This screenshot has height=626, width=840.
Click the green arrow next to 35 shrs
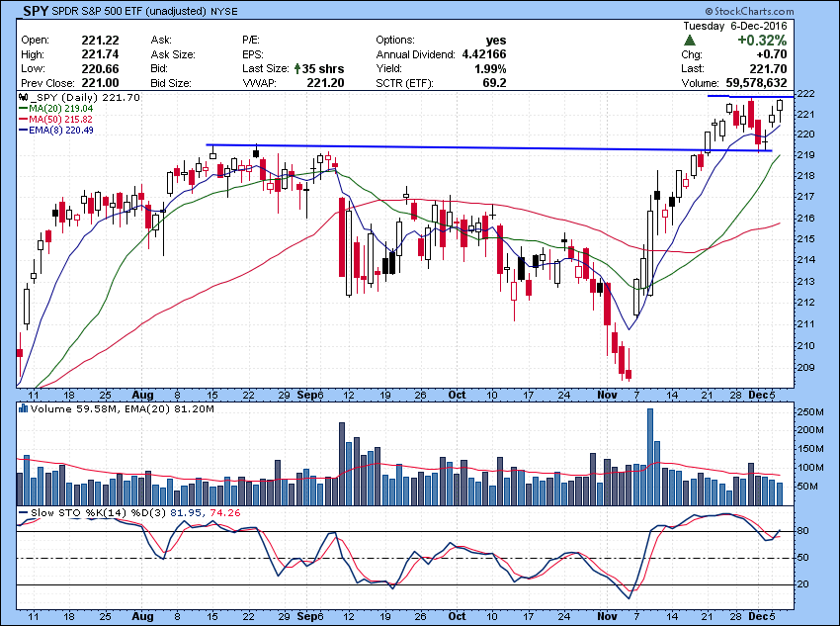[x=297, y=68]
